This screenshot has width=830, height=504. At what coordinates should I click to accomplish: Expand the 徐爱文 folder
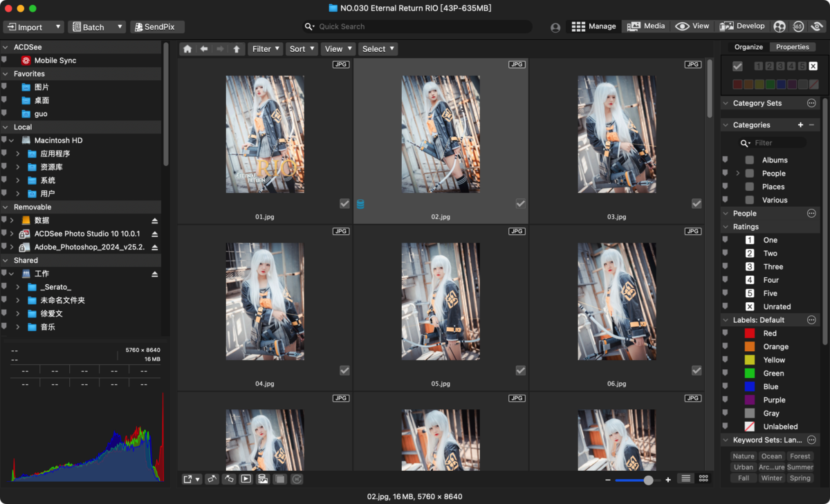(x=18, y=314)
